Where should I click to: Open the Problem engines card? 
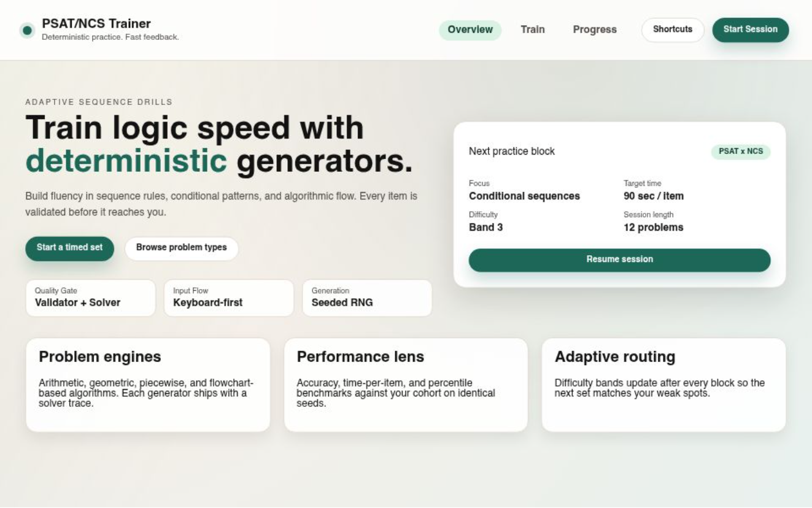tap(148, 385)
